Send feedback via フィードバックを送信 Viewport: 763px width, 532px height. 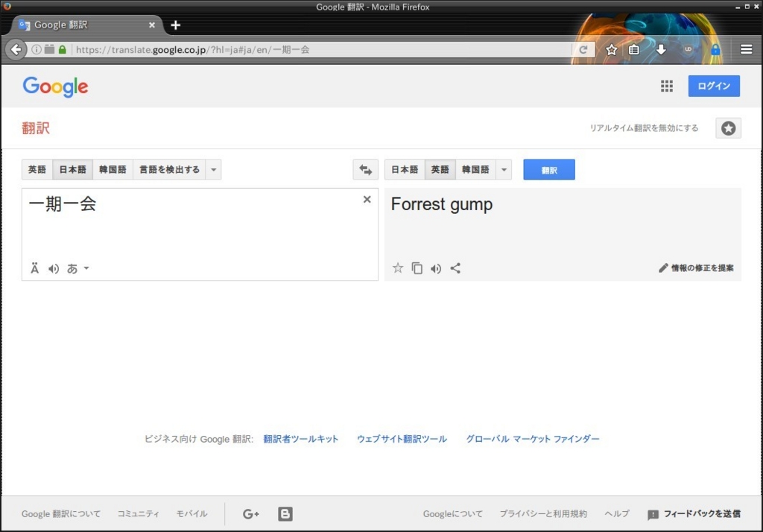[x=694, y=513]
